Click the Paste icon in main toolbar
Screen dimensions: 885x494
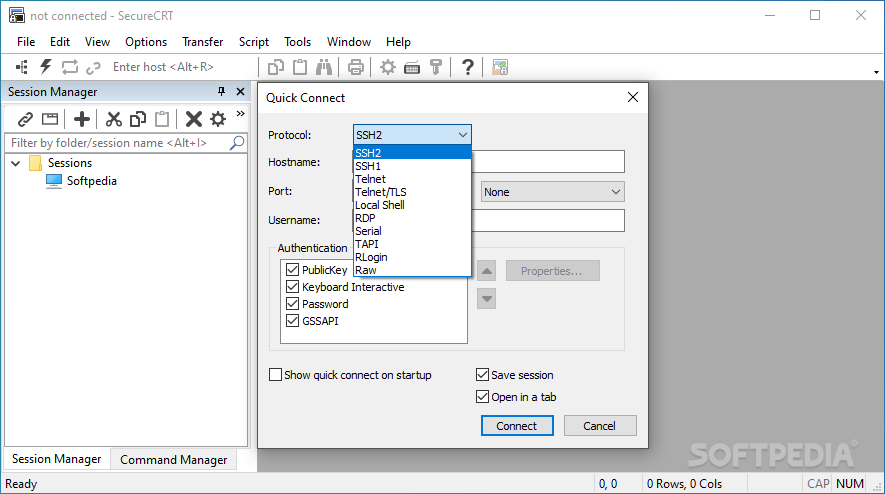300,67
